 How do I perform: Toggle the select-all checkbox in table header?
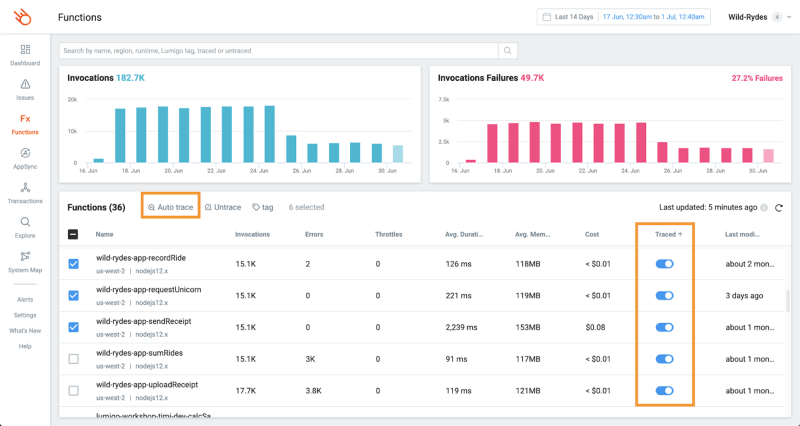pyautogui.click(x=73, y=235)
